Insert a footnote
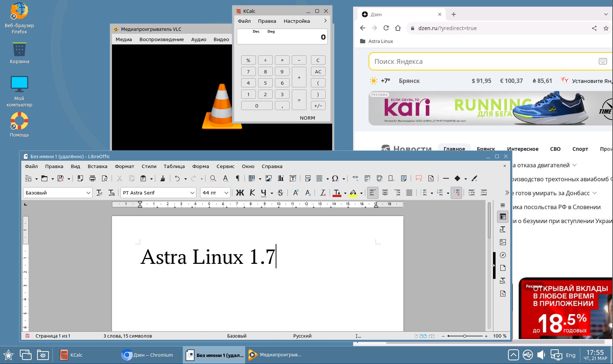This screenshot has height=364, width=613. (367, 178)
